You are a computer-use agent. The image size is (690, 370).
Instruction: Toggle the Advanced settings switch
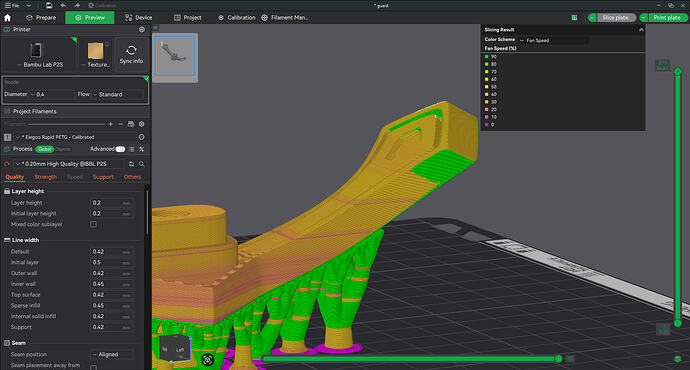click(x=120, y=149)
